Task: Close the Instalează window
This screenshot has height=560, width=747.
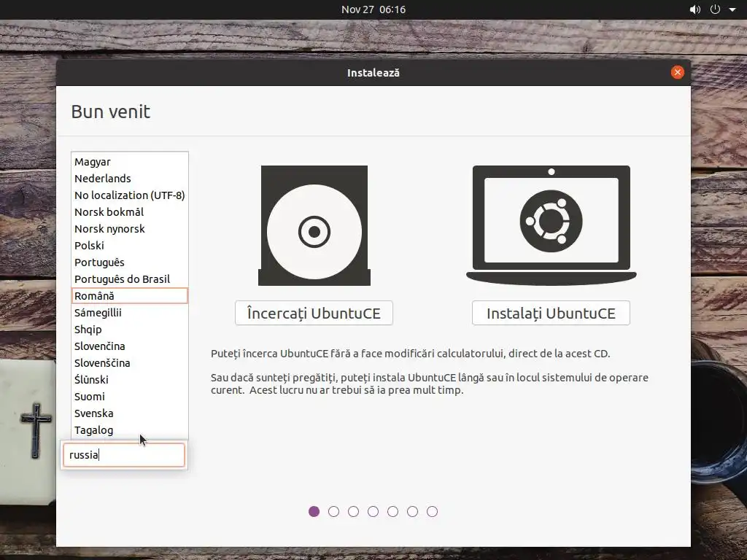Action: pos(678,72)
